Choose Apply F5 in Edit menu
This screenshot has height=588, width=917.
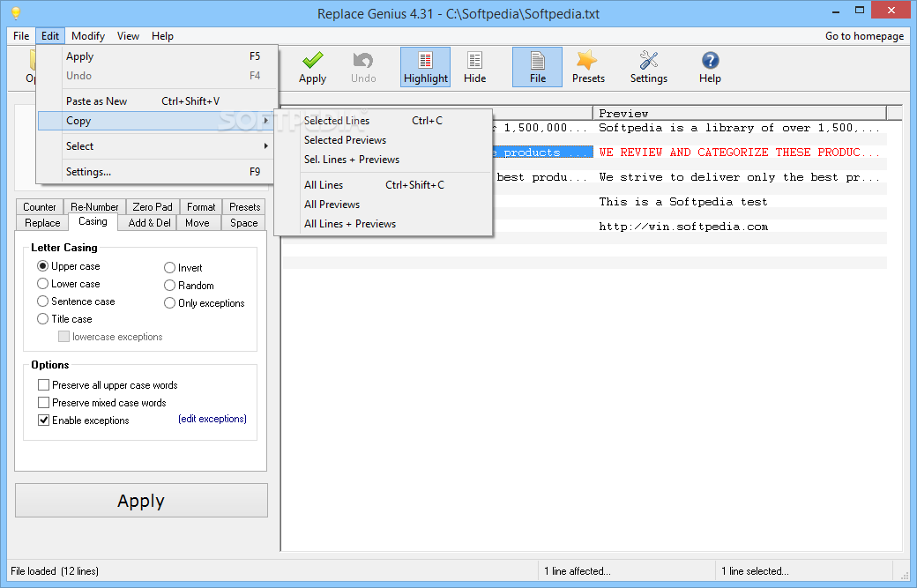[x=157, y=56]
